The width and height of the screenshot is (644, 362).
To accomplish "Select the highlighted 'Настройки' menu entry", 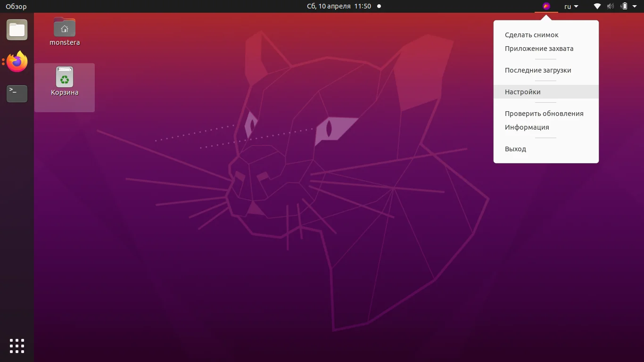I will 523,91.
